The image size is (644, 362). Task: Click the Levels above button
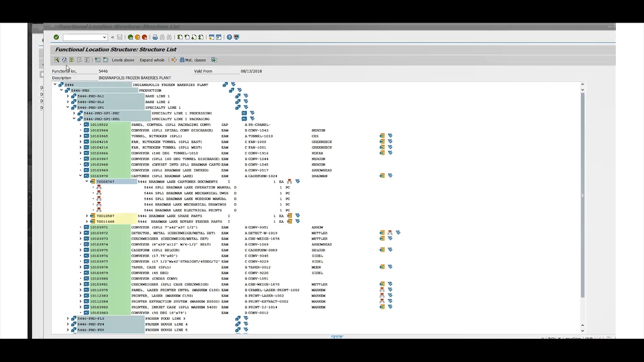pos(123,60)
